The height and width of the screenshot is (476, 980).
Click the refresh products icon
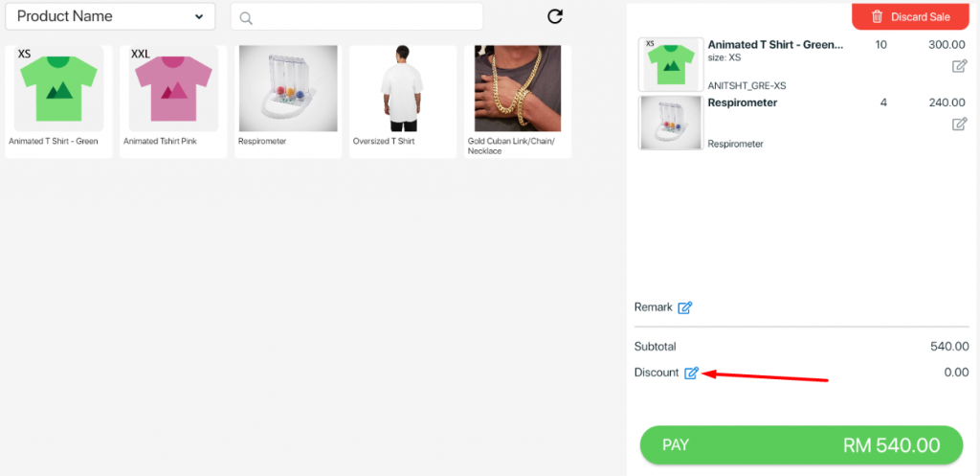(x=555, y=16)
